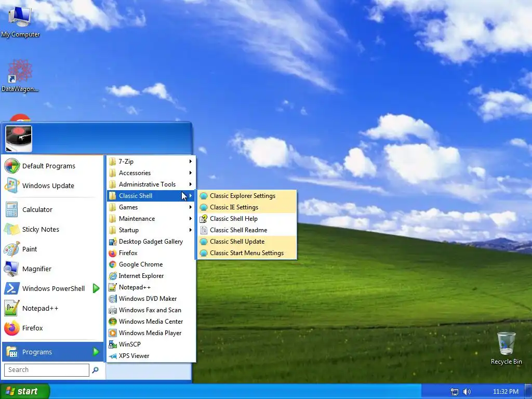Open Classic Shell Readme
Screen dimensions: 532x399
click(x=247, y=230)
